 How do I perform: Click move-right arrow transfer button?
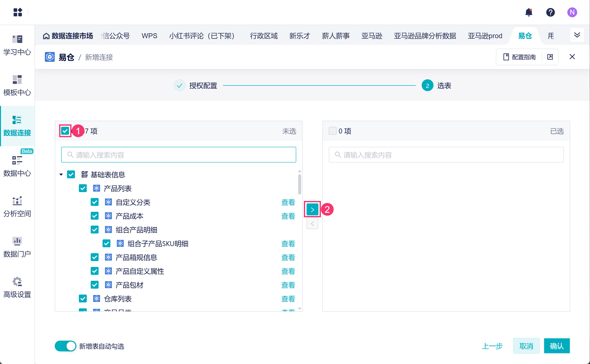(x=312, y=210)
